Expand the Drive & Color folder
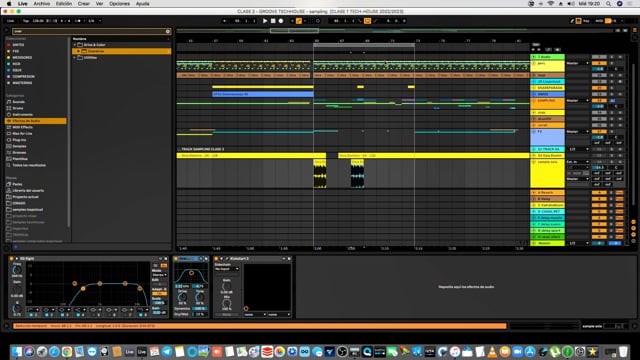The width and height of the screenshot is (640, 360). (x=75, y=45)
